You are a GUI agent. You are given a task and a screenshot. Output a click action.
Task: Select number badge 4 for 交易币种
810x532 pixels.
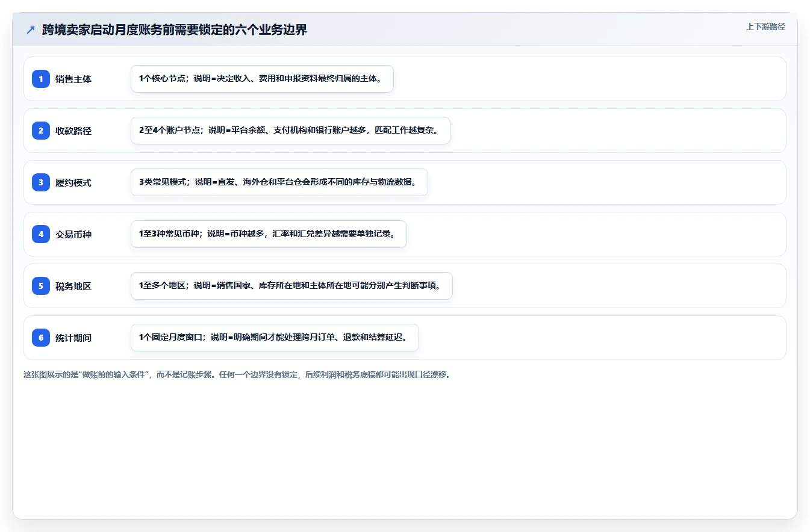point(41,234)
